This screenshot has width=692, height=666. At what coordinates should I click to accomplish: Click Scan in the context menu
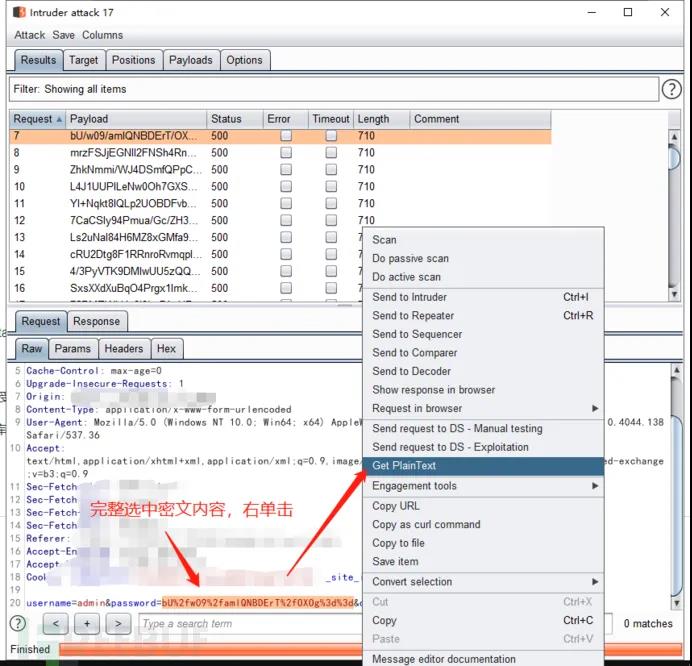(x=483, y=240)
